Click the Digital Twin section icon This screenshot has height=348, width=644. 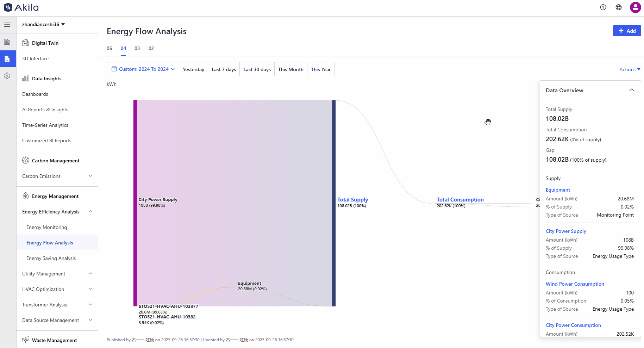click(x=26, y=43)
